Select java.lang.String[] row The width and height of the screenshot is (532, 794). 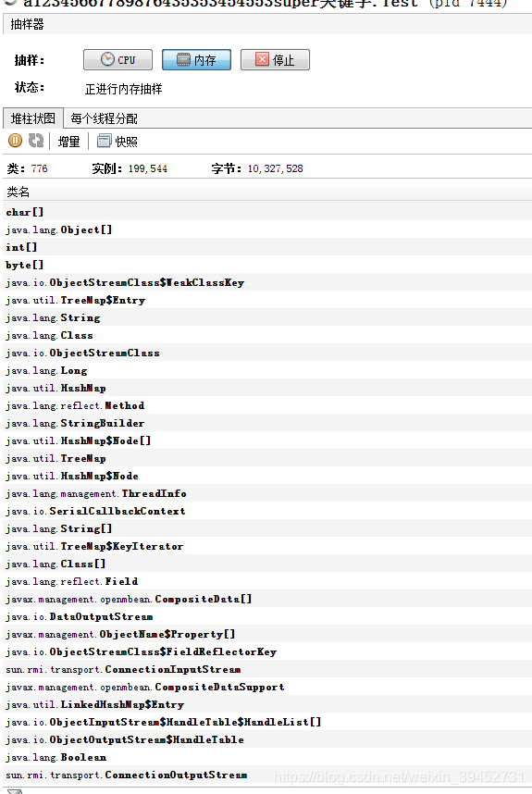[267, 528]
